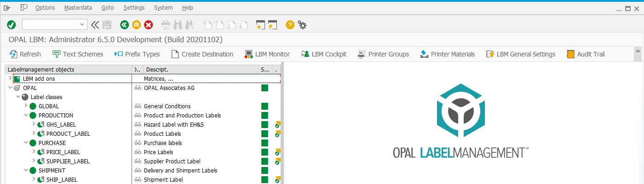Click the Generate Shortcut icon
Viewport: 644px width, 184px height.
tap(273, 25)
